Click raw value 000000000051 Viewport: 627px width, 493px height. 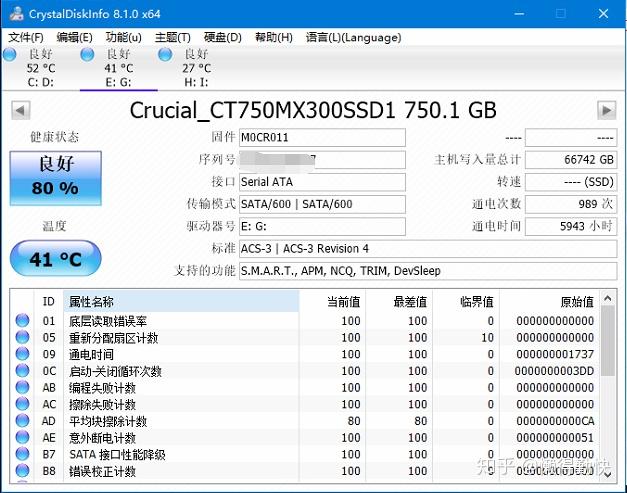pos(555,438)
